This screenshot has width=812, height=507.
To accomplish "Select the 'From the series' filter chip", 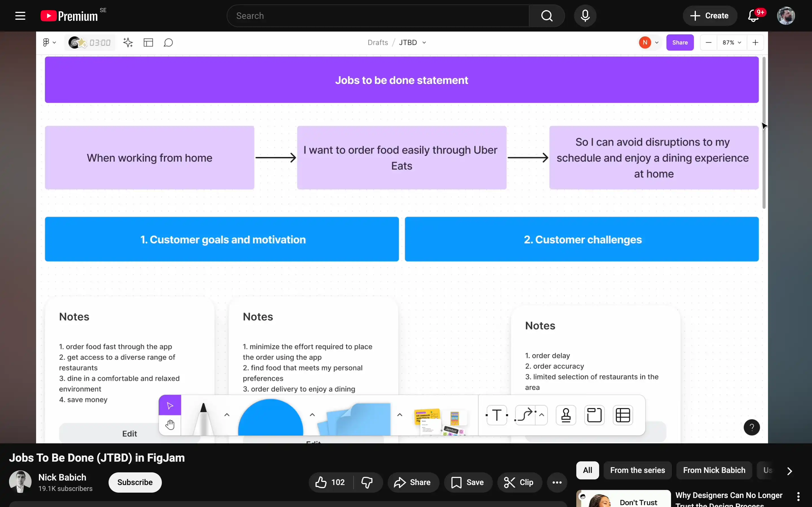I will coord(637,470).
